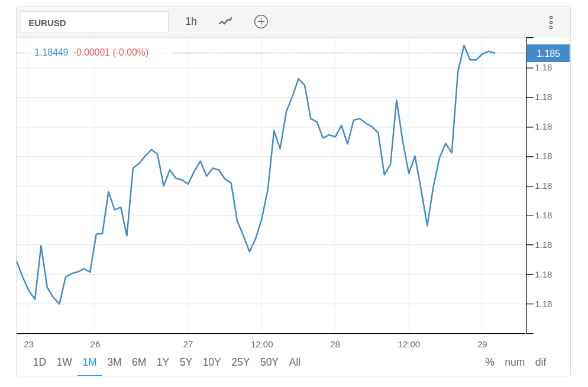Choose the 25Y time range
Image resolution: width=588 pixels, height=387 pixels.
coord(241,362)
